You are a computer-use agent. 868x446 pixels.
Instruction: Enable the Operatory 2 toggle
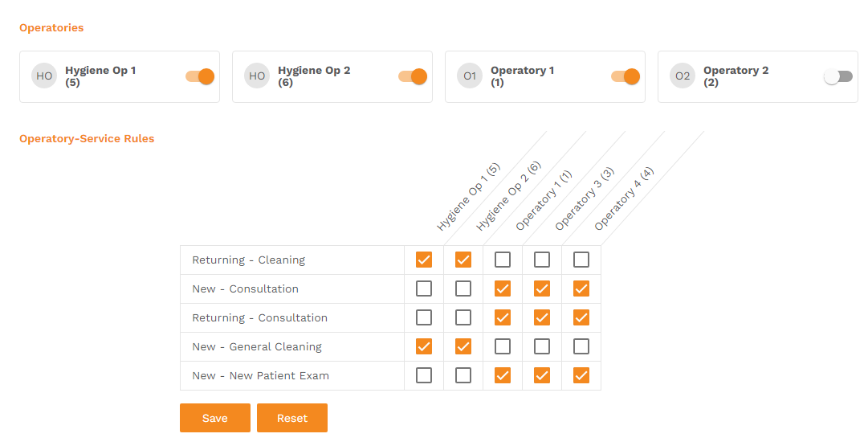pos(838,76)
